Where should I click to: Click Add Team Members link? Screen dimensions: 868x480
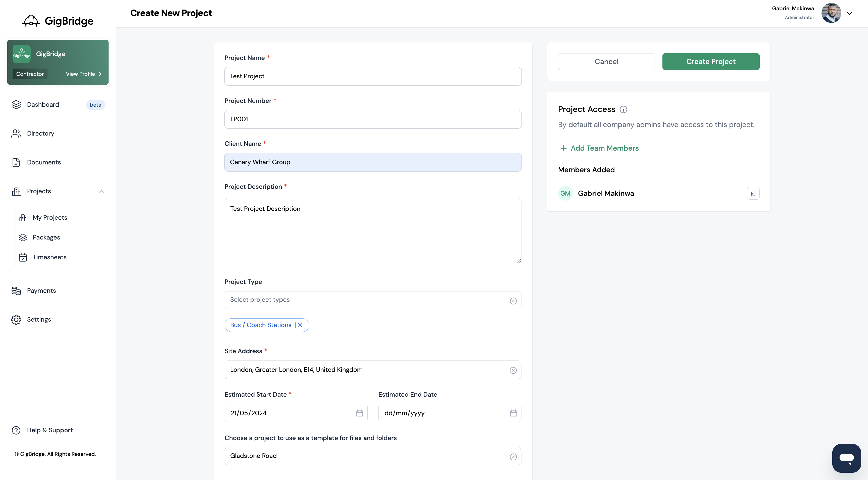604,148
